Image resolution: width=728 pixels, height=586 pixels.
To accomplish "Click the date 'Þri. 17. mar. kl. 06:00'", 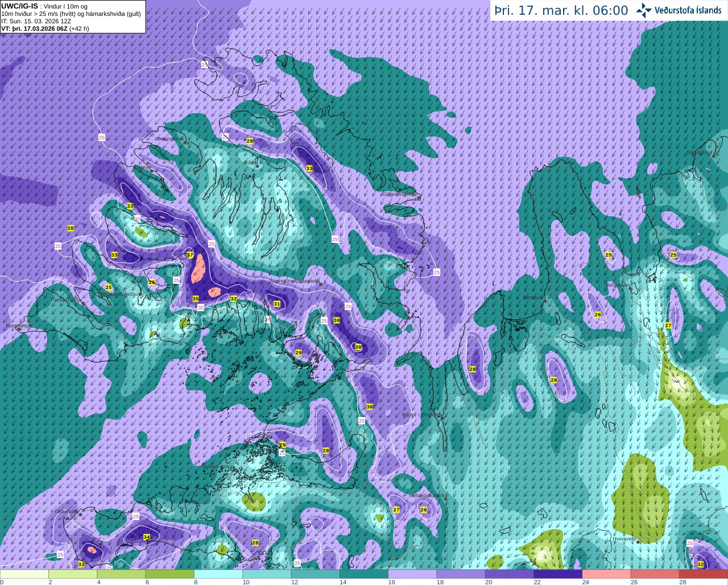I will [561, 10].
